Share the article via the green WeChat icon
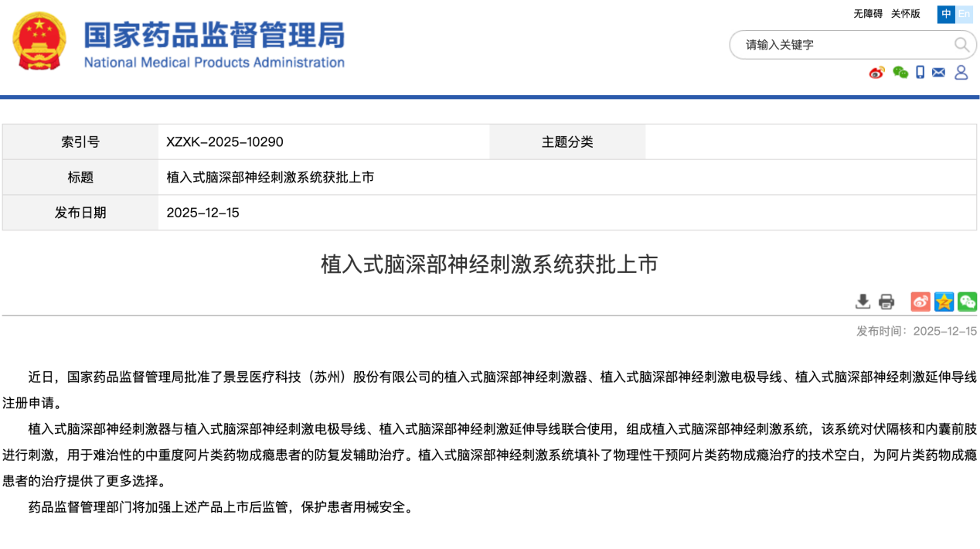This screenshot has width=980, height=549. click(x=966, y=301)
